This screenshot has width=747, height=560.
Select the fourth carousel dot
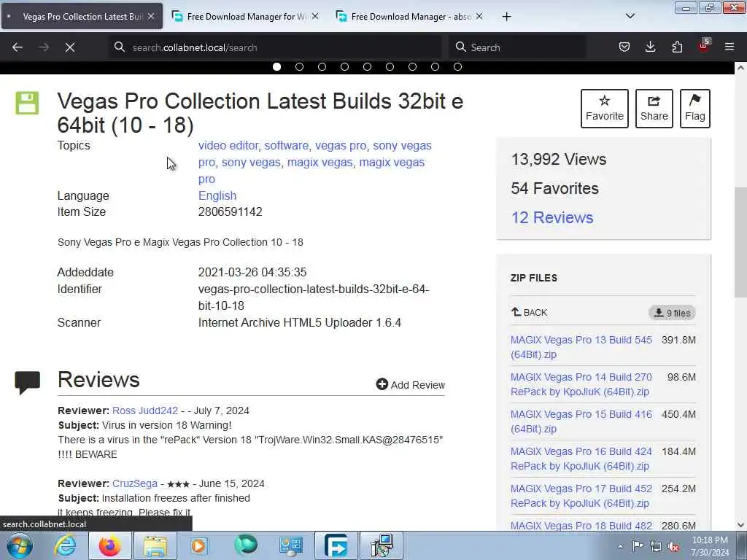point(344,66)
